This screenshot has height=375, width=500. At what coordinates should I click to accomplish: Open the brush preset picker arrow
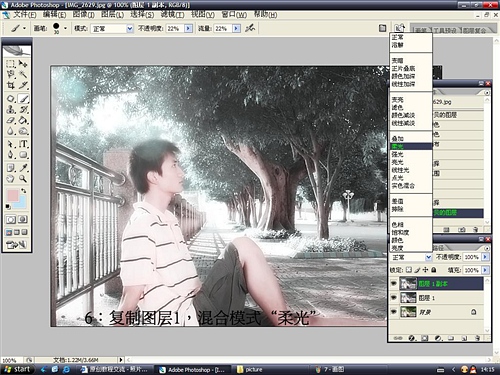tap(65, 28)
